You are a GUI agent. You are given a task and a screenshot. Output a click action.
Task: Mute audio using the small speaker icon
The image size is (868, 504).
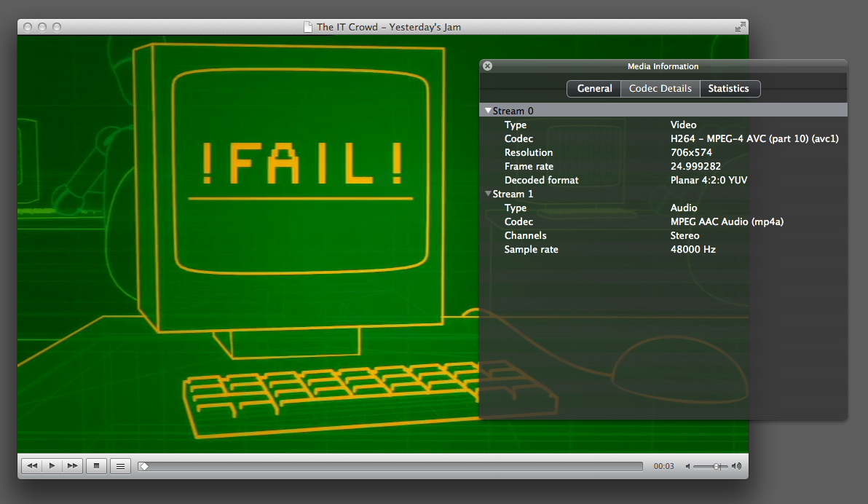(688, 466)
